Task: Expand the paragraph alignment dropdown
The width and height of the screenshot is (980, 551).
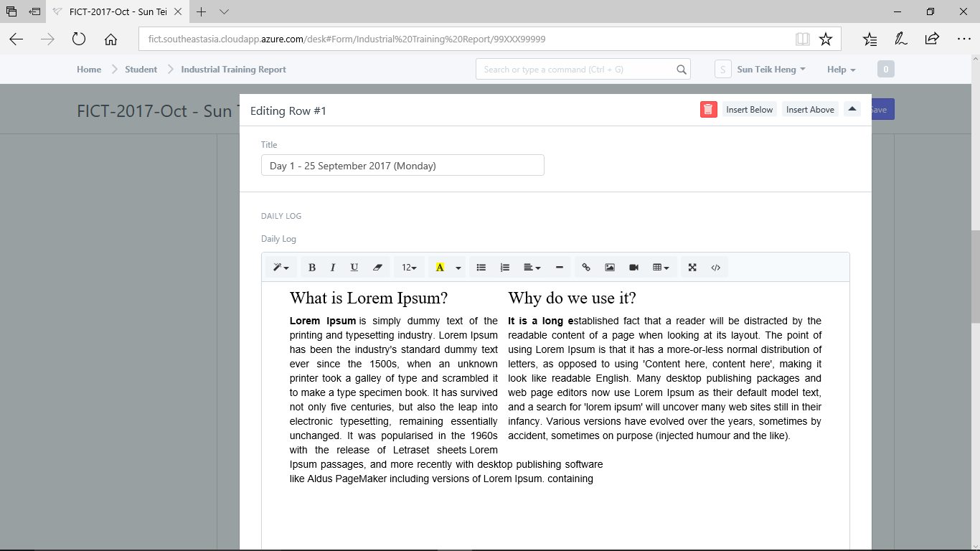Action: pos(532,267)
